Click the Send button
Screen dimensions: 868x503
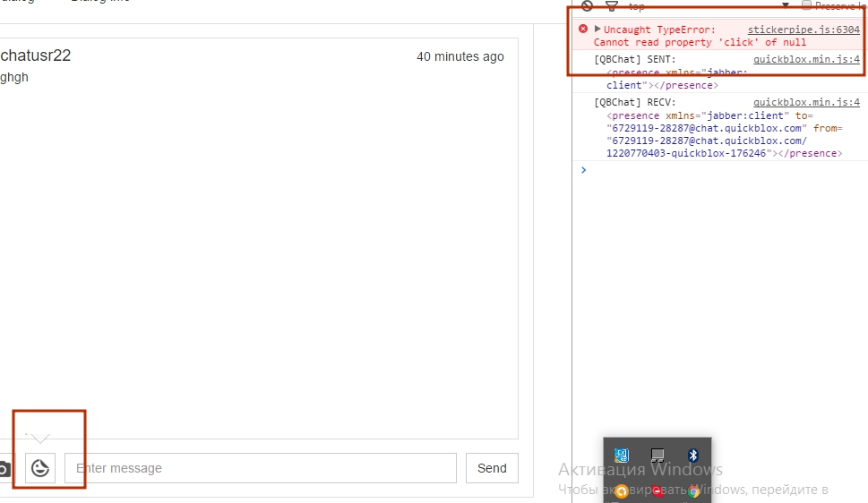click(492, 468)
